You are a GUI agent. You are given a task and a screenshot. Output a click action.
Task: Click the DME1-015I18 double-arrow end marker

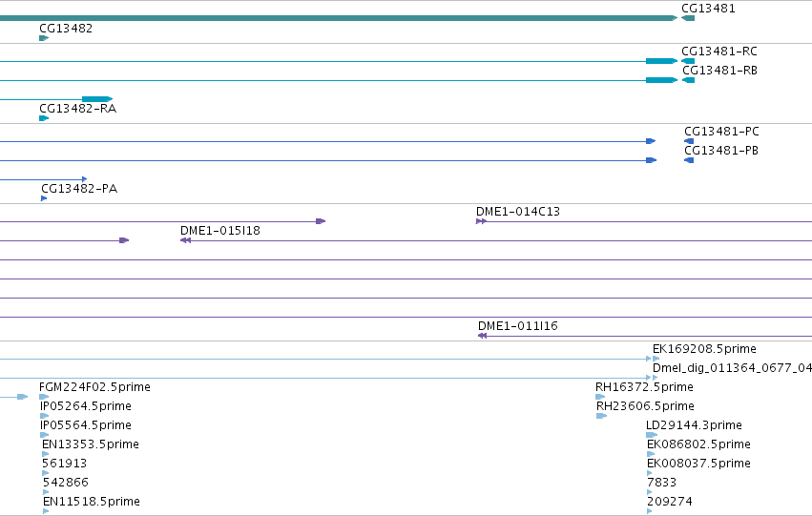(x=185, y=240)
